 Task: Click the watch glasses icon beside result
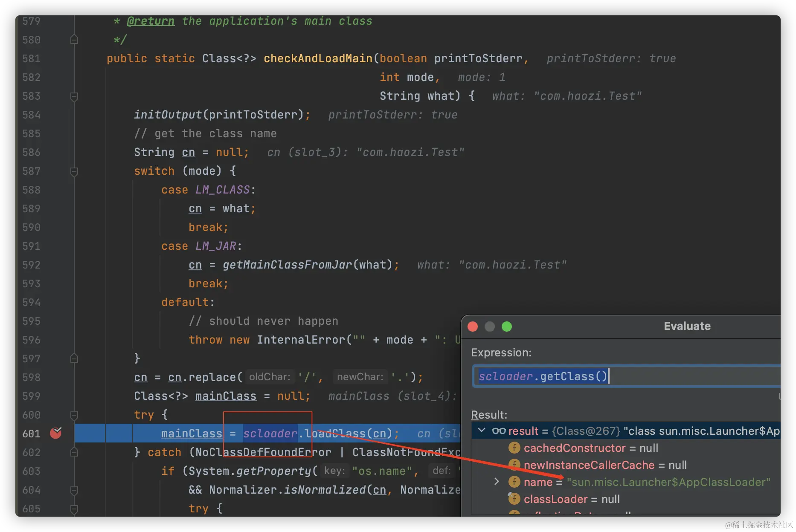point(499,431)
